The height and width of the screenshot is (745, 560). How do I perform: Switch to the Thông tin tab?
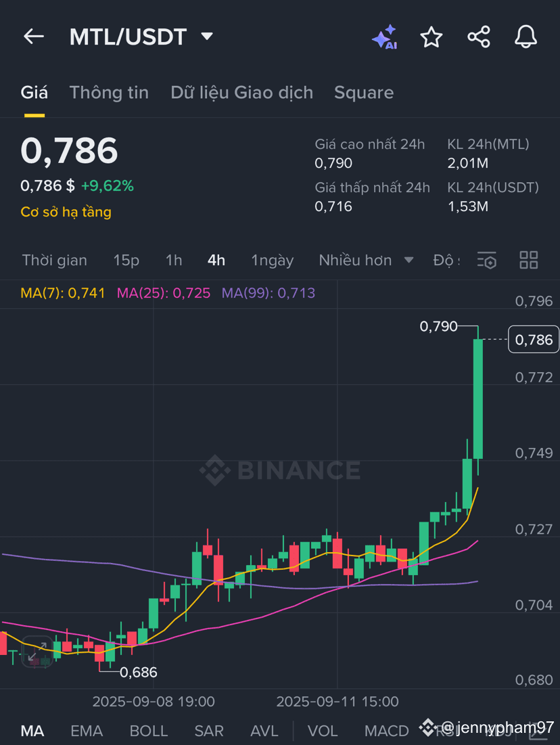109,92
